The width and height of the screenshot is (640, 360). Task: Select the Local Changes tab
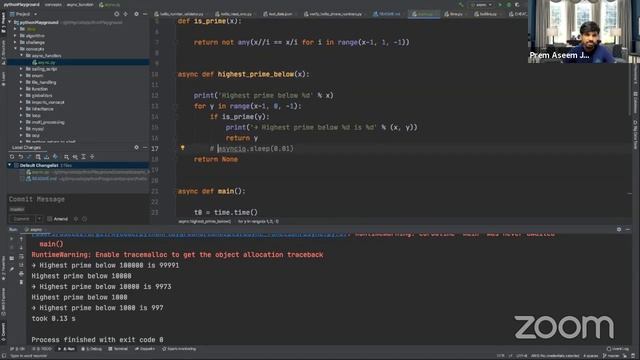(27, 147)
